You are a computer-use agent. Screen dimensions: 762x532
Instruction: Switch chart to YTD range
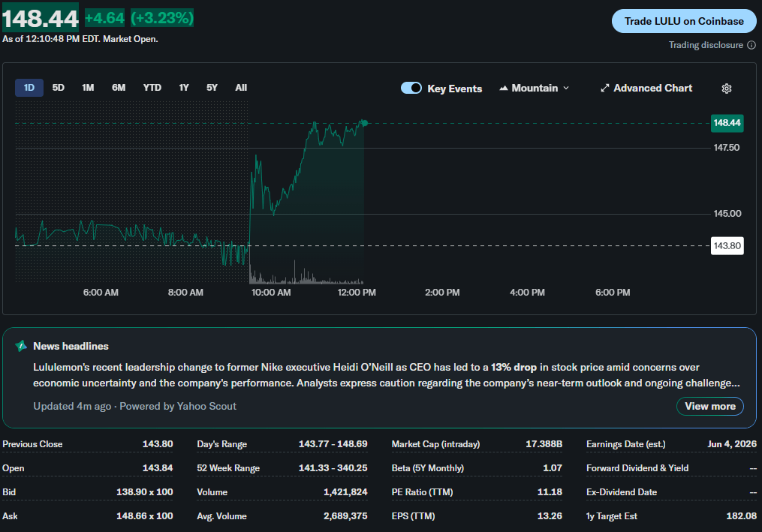pos(152,88)
